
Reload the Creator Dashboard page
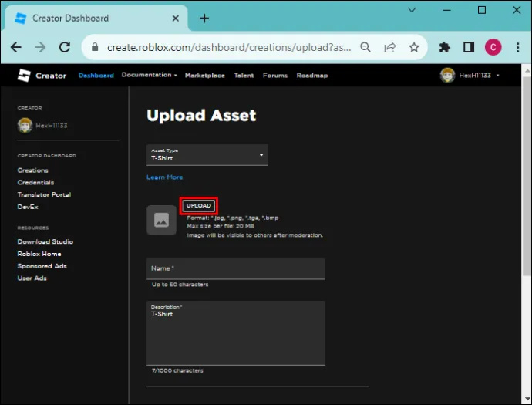[x=65, y=47]
